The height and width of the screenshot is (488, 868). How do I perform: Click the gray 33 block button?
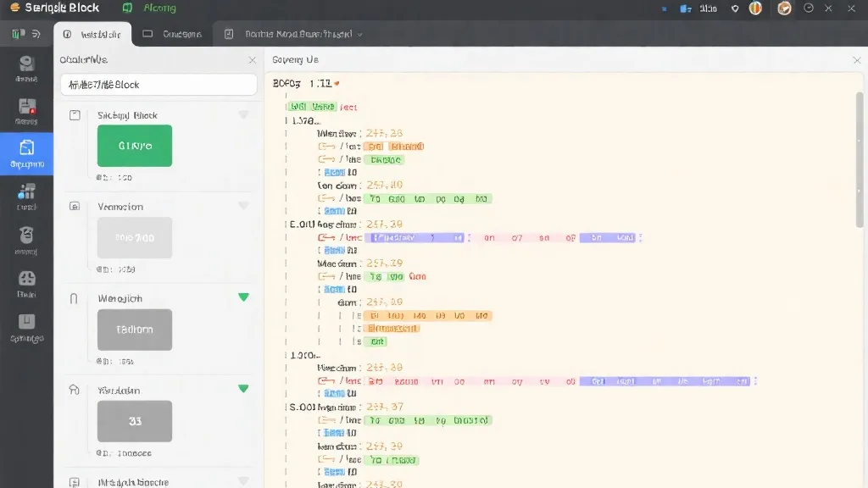pyautogui.click(x=135, y=421)
